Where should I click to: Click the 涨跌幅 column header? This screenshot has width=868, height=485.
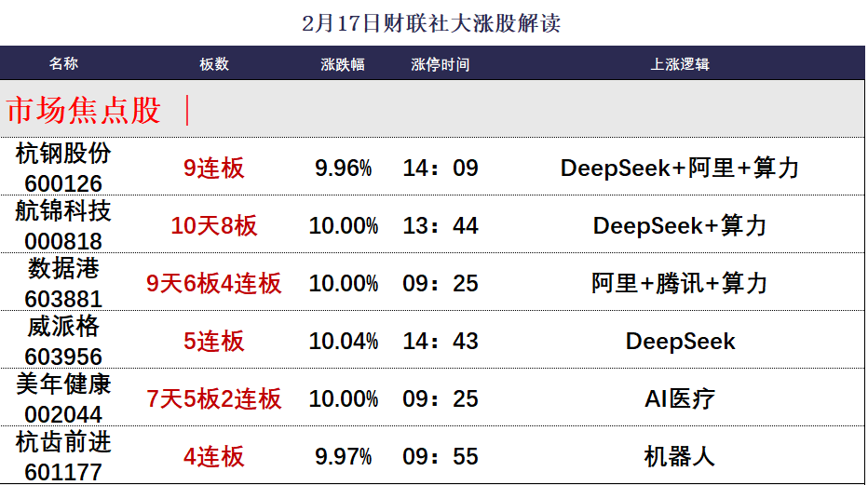[x=343, y=64]
